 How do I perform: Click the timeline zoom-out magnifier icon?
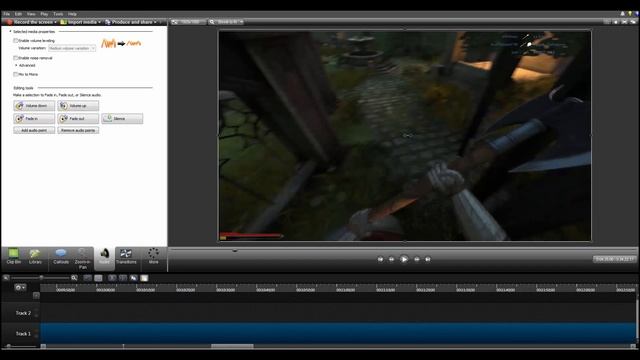point(6,278)
